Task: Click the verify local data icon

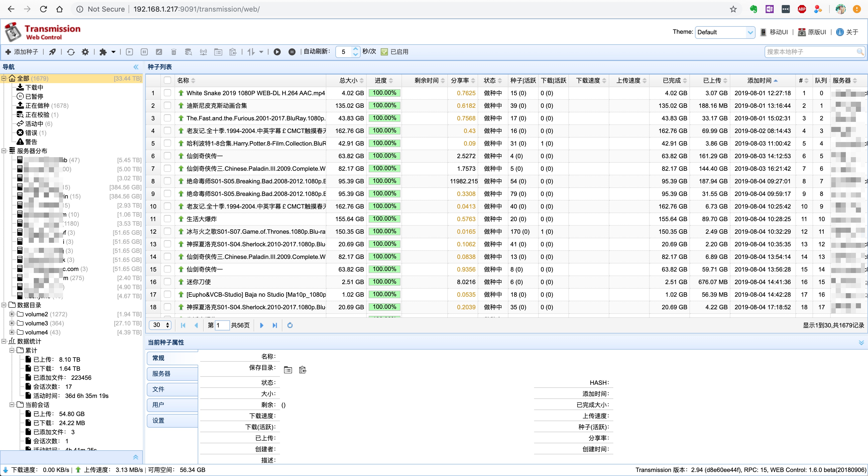Action: tap(188, 52)
